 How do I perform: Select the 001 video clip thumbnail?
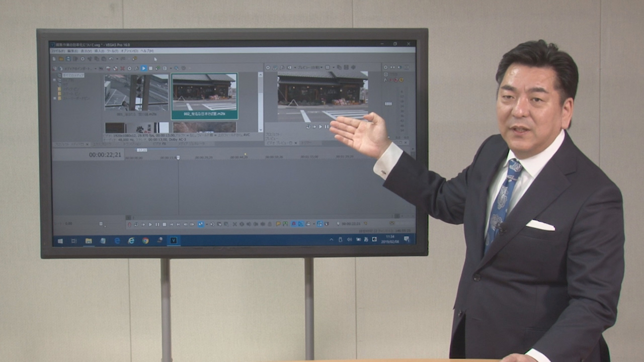point(136,93)
